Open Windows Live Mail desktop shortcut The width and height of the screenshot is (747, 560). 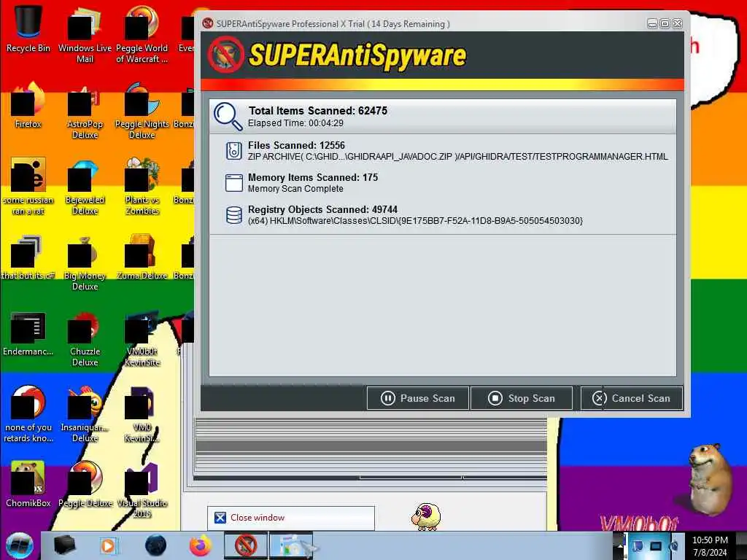85,34
